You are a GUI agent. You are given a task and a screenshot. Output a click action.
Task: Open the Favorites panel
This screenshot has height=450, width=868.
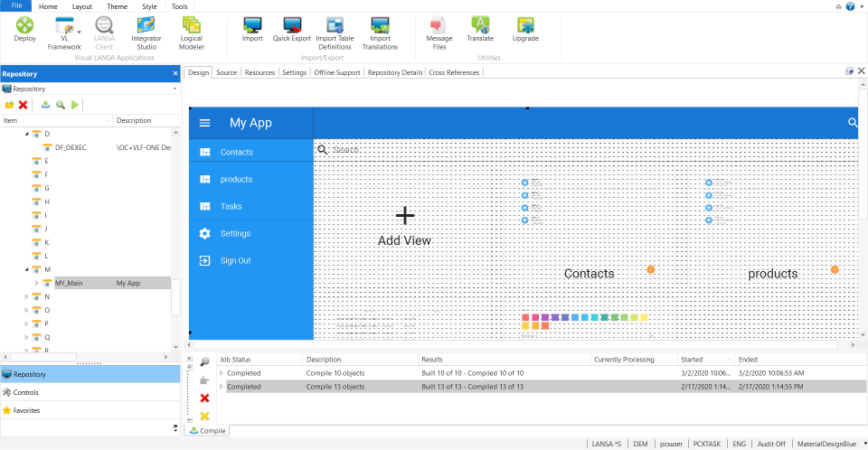click(x=90, y=411)
